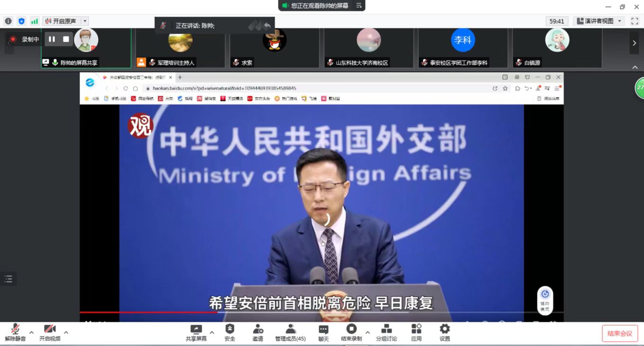
Task: Open the Apps (应用) icon
Action: (416, 329)
